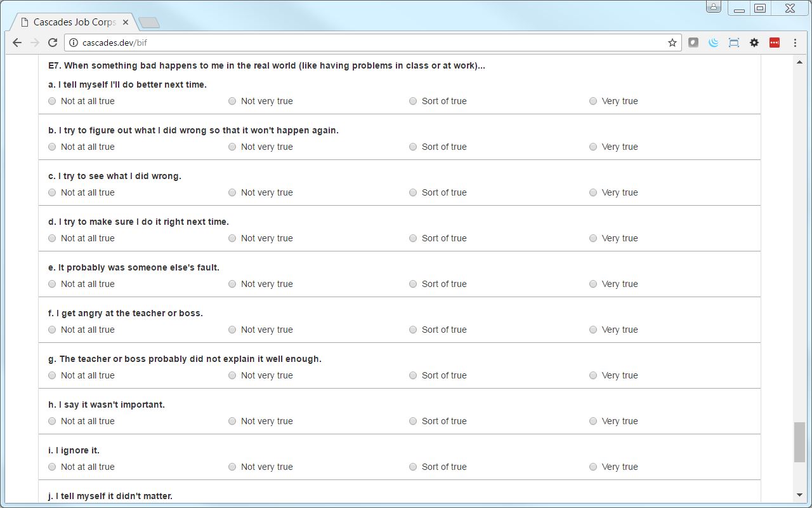
Task: Choose 'Not at all true' for item b, figure out what went wrong
Action: [52, 147]
